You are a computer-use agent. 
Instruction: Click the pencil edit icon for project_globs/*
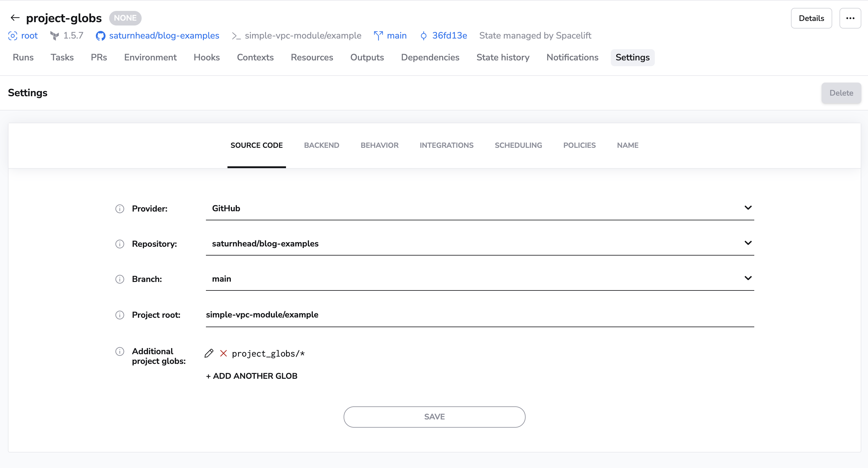pos(209,353)
